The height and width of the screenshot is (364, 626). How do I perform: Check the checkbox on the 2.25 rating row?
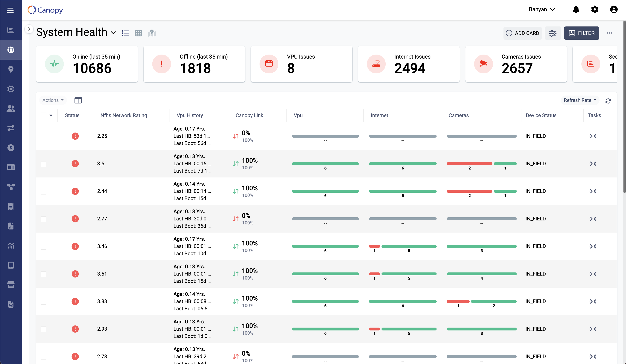tap(44, 136)
